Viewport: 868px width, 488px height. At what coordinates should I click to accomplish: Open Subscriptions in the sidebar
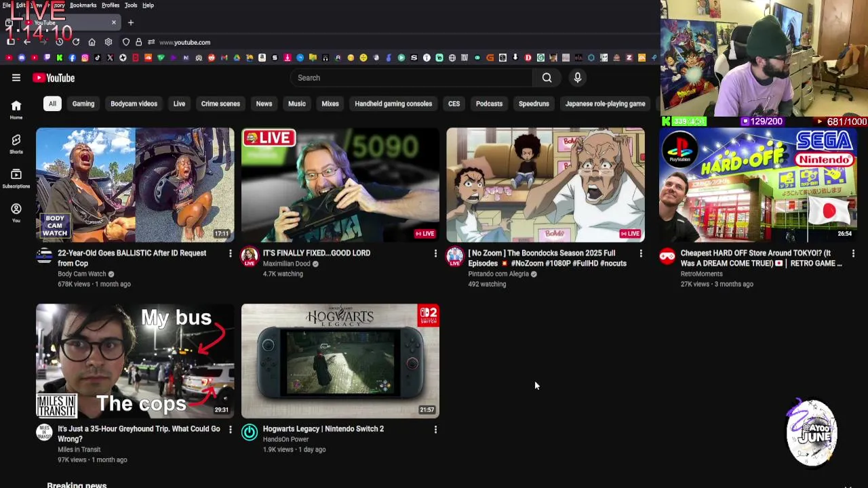click(x=16, y=178)
